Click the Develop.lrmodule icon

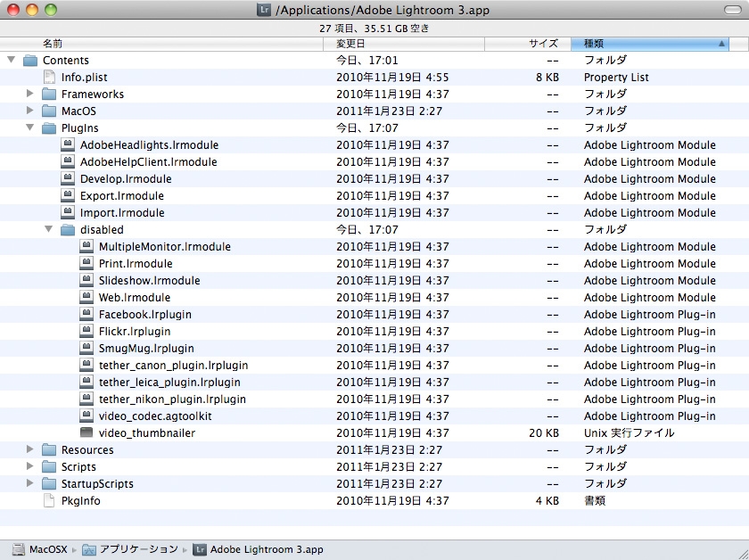[x=68, y=178]
